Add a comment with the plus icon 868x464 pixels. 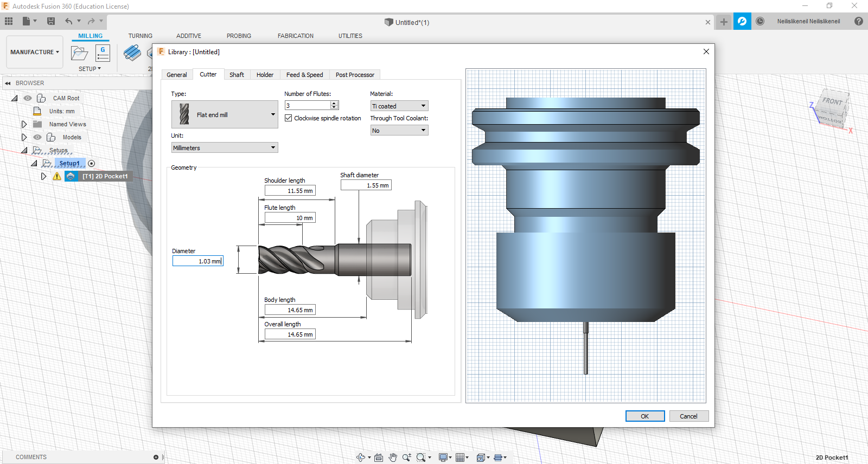pyautogui.click(x=156, y=457)
